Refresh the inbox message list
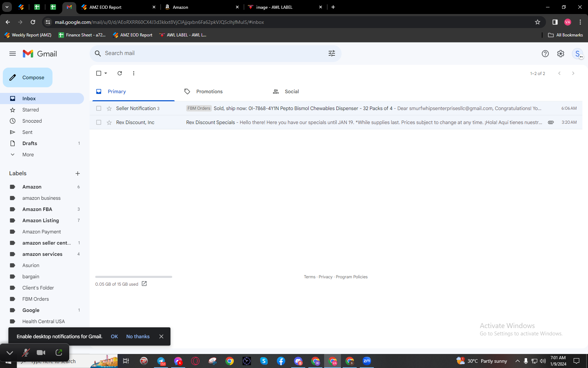Viewport: 588px width, 368px height. (120, 73)
